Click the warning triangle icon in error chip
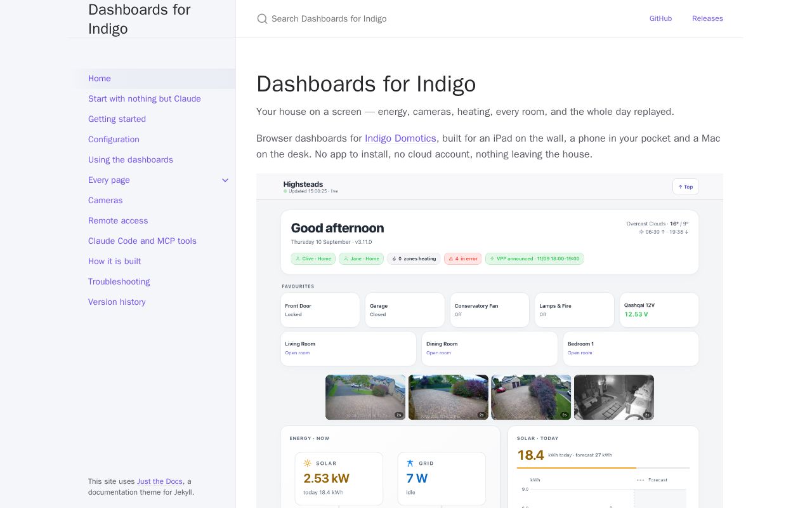Screen dimensions: 812x508 tap(450, 258)
